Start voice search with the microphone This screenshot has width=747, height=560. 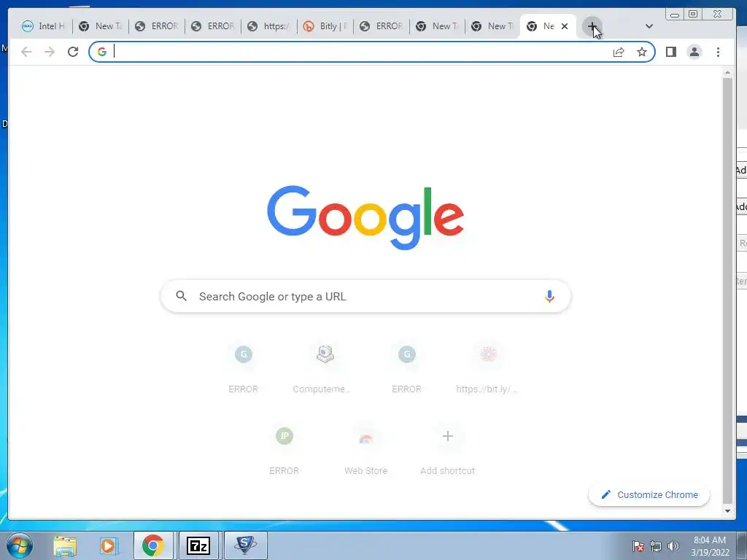(549, 296)
